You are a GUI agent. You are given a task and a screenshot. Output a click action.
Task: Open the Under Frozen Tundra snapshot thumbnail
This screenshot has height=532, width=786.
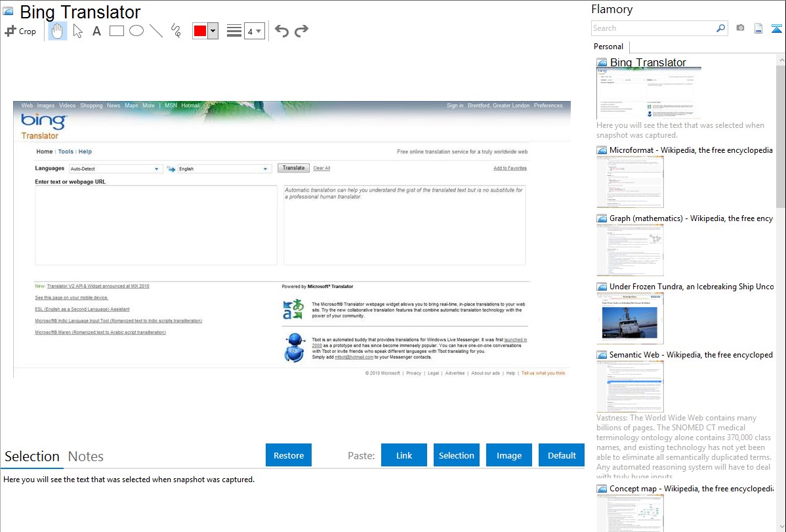[x=630, y=318]
